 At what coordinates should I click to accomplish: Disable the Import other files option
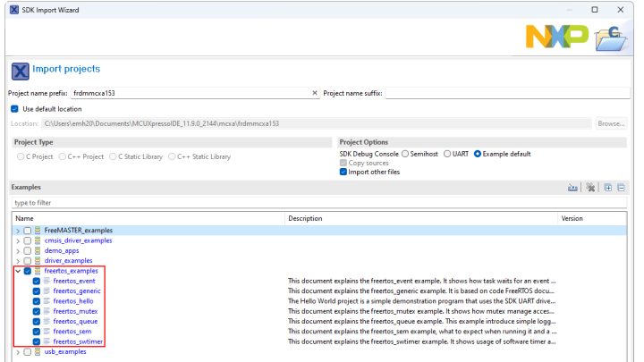tap(344, 173)
